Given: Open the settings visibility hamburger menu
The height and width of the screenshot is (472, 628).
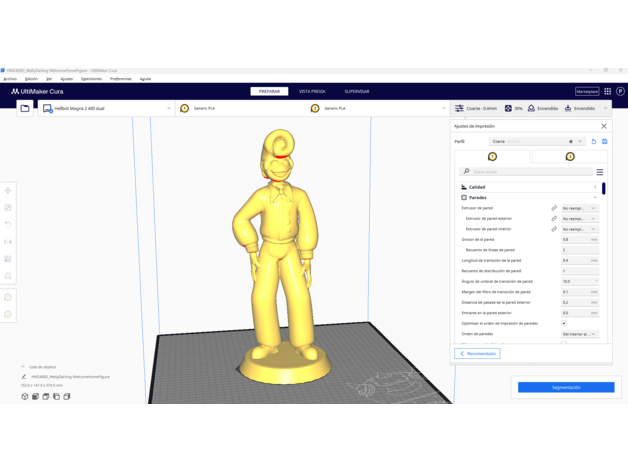Looking at the screenshot, I should [600, 172].
